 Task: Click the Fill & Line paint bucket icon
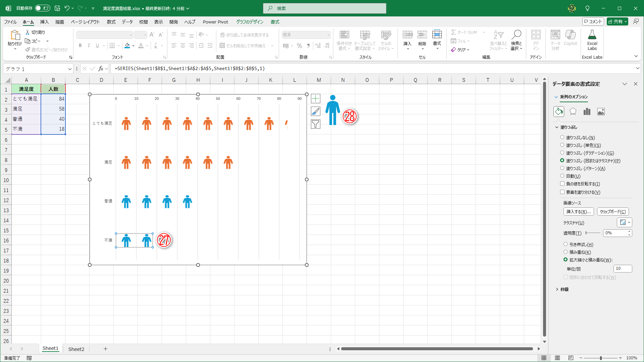pyautogui.click(x=559, y=112)
